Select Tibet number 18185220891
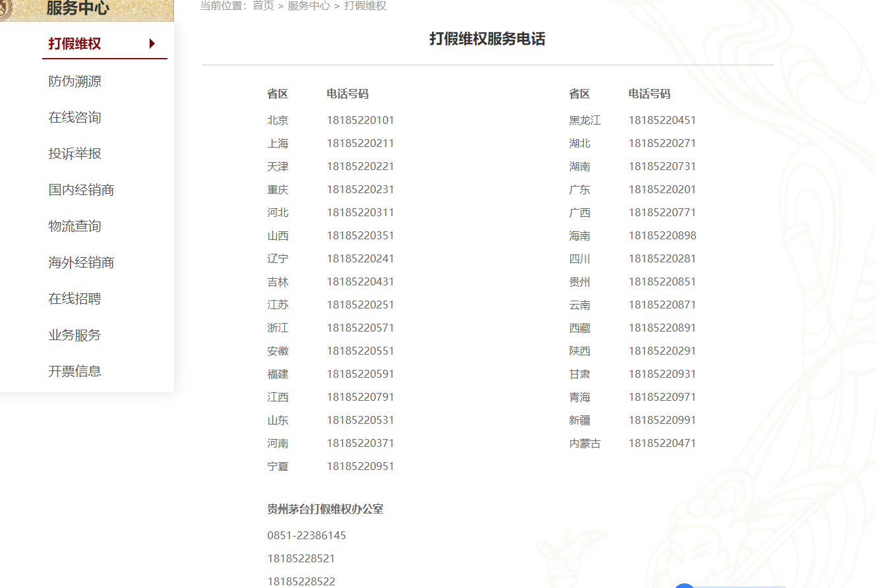876x588 pixels. point(662,328)
